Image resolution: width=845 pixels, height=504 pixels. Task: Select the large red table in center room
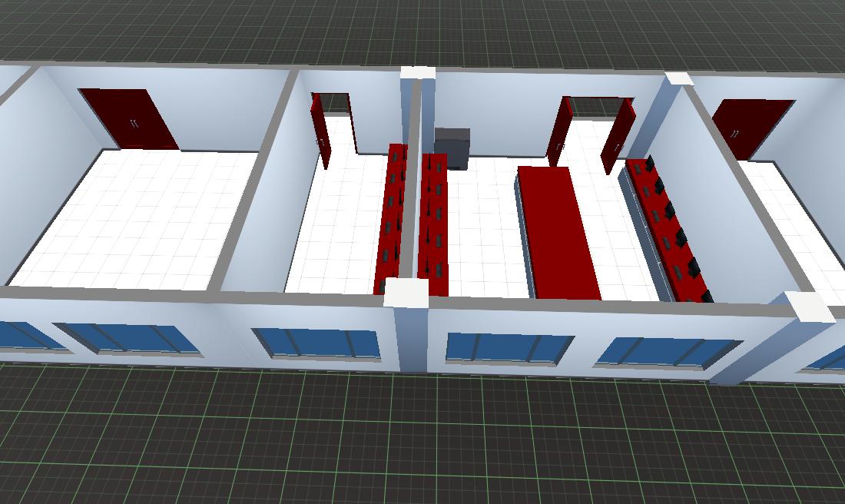pyautogui.click(x=556, y=230)
